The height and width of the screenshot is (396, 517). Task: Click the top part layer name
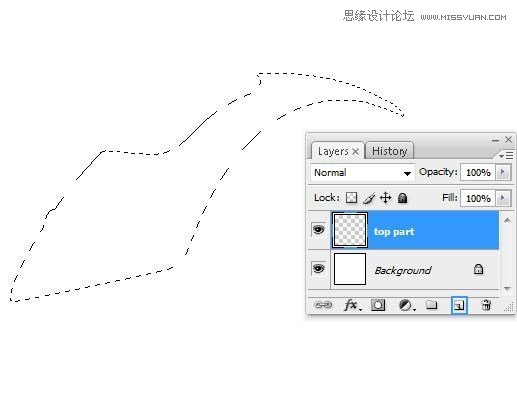pos(394,231)
